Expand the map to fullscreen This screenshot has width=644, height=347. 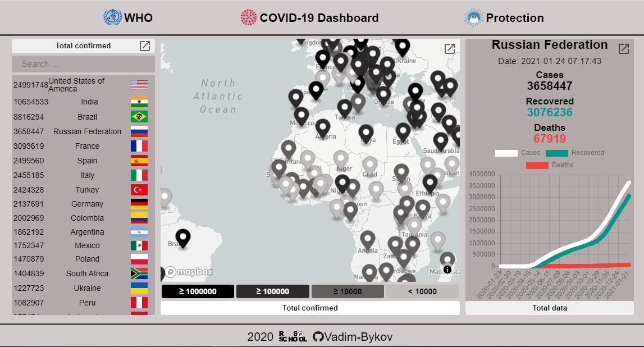click(x=449, y=49)
